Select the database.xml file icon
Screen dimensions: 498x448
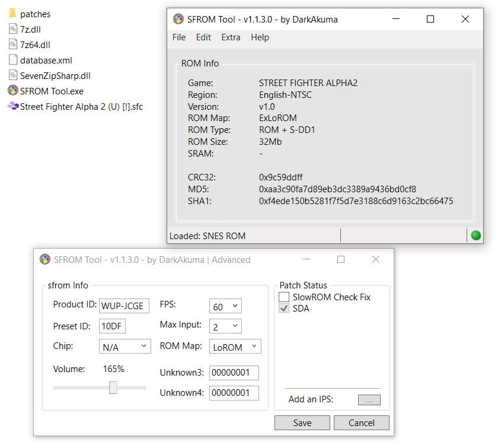pyautogui.click(x=12, y=60)
